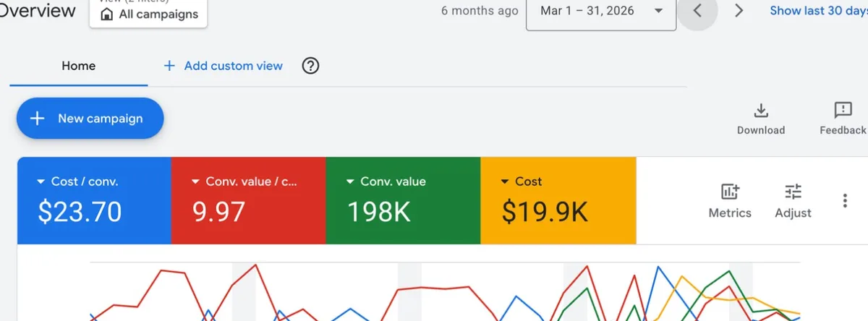Image resolution: width=868 pixels, height=321 pixels.
Task: Open the three-dot more options menu
Action: (845, 200)
